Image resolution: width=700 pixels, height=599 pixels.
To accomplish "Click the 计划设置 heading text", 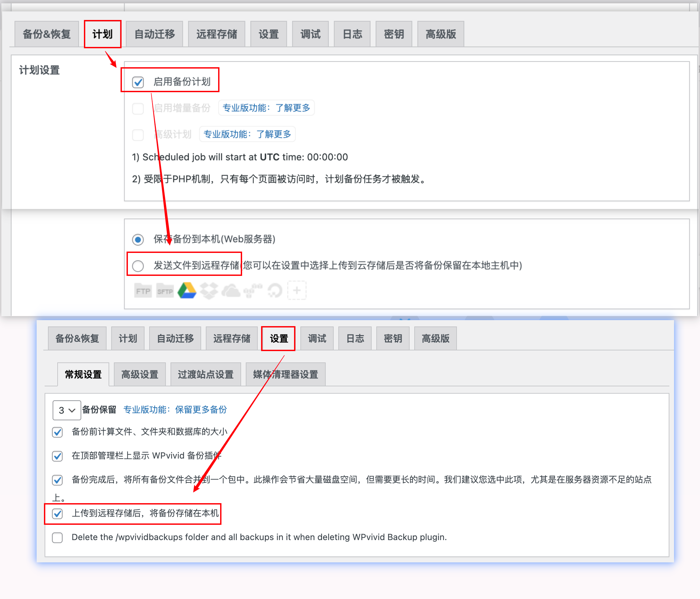I will [x=40, y=70].
